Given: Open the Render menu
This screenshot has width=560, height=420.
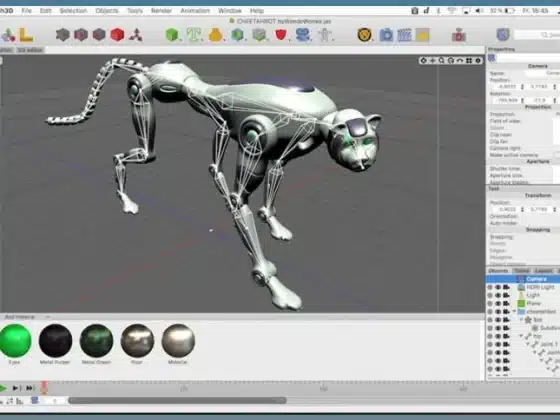Looking at the screenshot, I should pyautogui.click(x=161, y=11).
